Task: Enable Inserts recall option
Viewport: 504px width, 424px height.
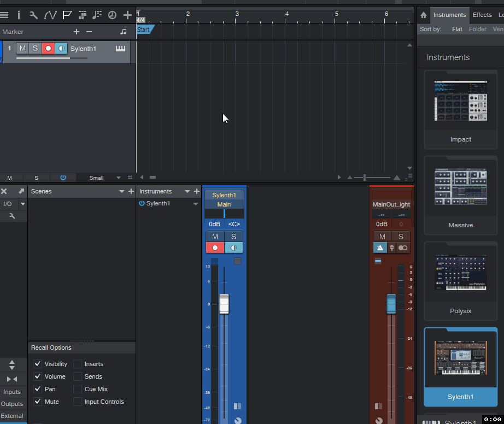Action: 78,363
